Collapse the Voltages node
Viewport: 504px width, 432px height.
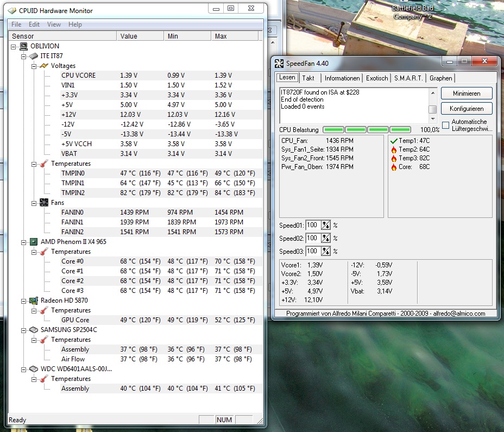coord(34,66)
